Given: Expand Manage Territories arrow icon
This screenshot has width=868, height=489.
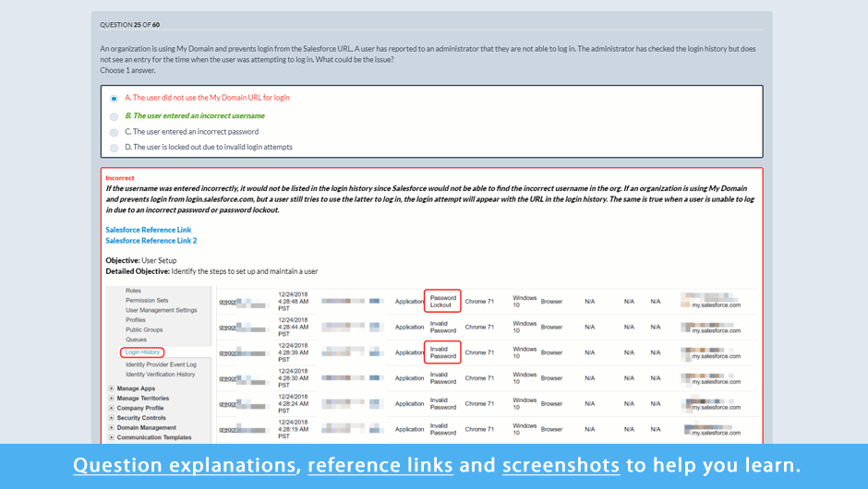Looking at the screenshot, I should coord(112,399).
